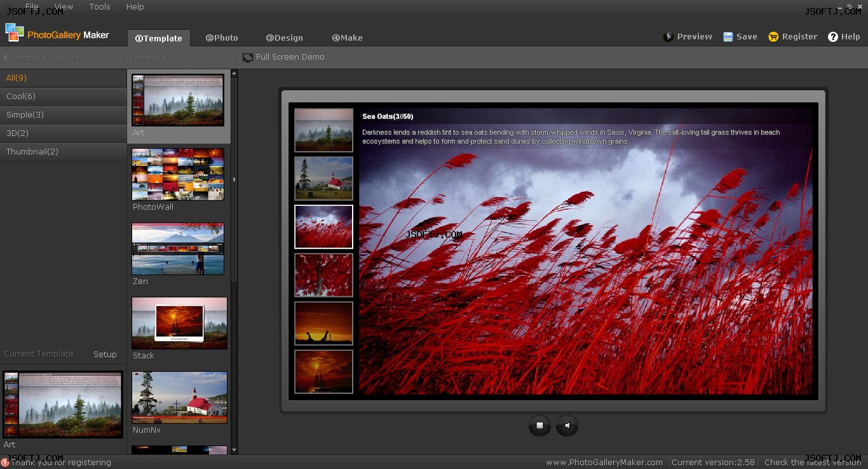Select the 3D(2) template category
This screenshot has width=868, height=469.
tap(64, 133)
